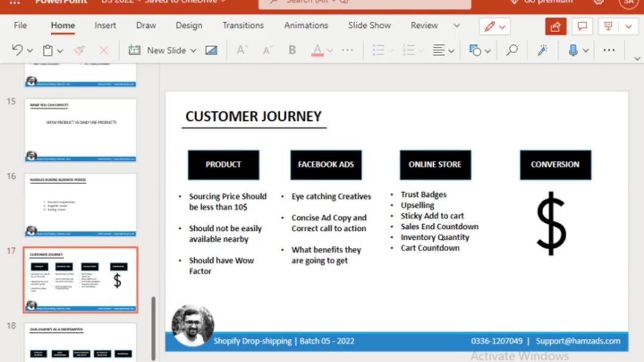Click the text alignment icon

pos(439,50)
